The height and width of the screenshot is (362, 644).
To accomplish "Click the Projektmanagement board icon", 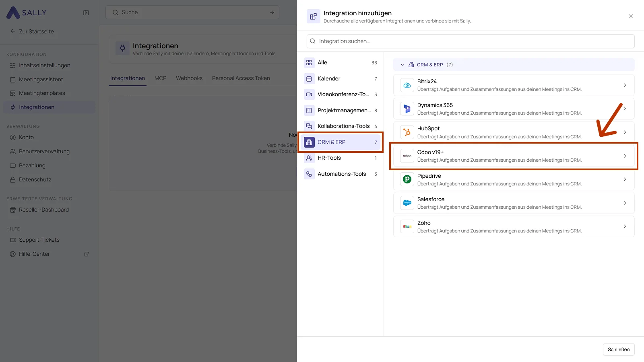I will coord(309,110).
